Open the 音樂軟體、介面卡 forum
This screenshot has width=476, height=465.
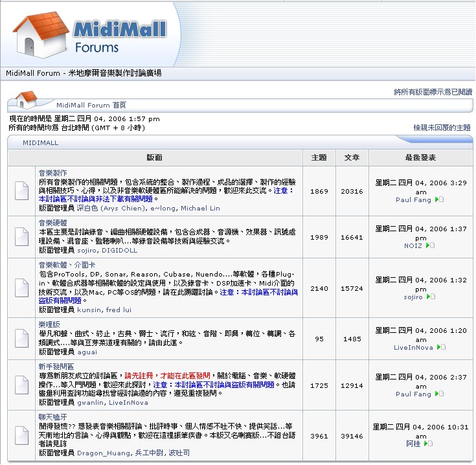(67, 265)
